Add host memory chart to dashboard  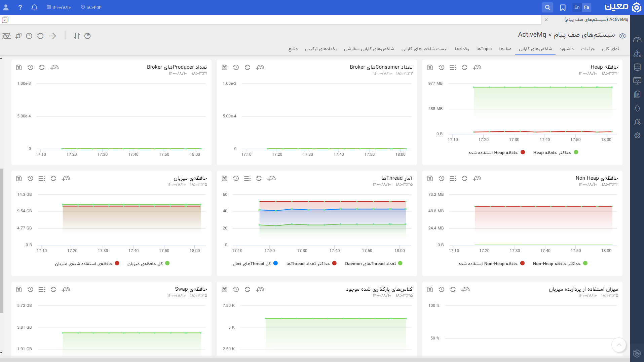pyautogui.click(x=66, y=178)
